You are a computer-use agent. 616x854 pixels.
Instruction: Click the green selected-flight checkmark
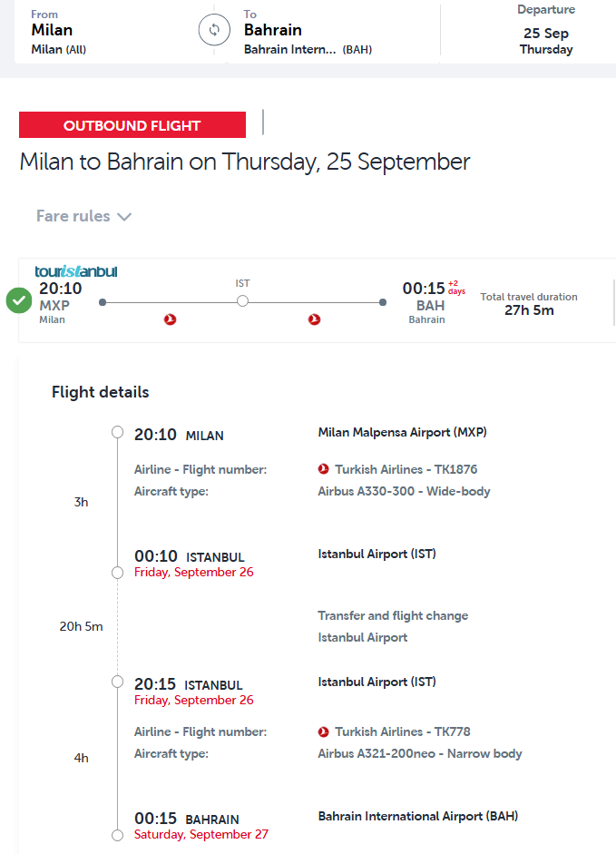point(19,299)
